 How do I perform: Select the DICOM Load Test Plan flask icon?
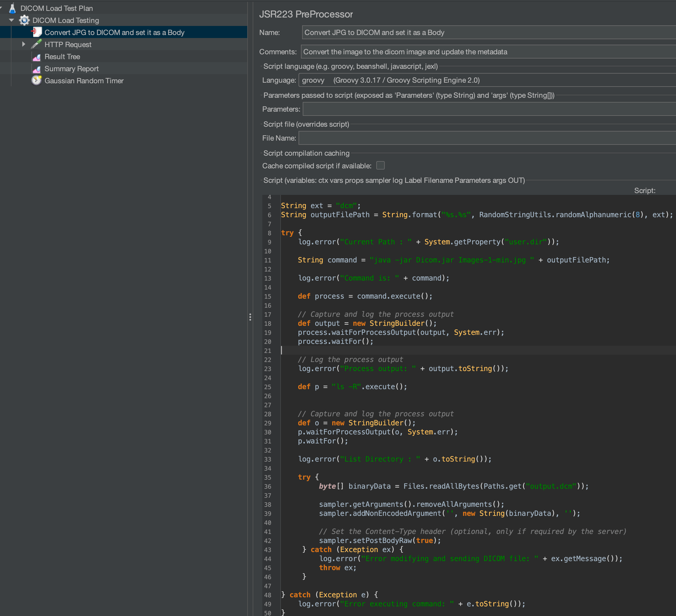(x=12, y=8)
